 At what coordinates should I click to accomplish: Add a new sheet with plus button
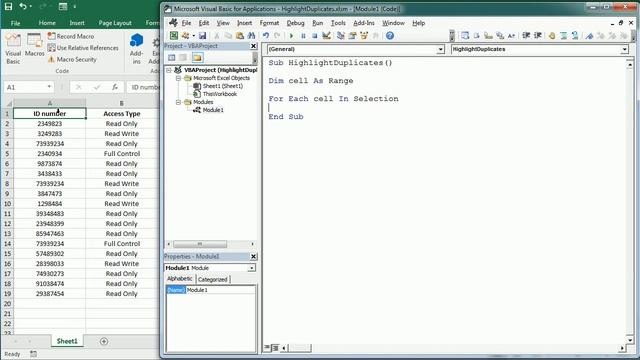(104, 341)
